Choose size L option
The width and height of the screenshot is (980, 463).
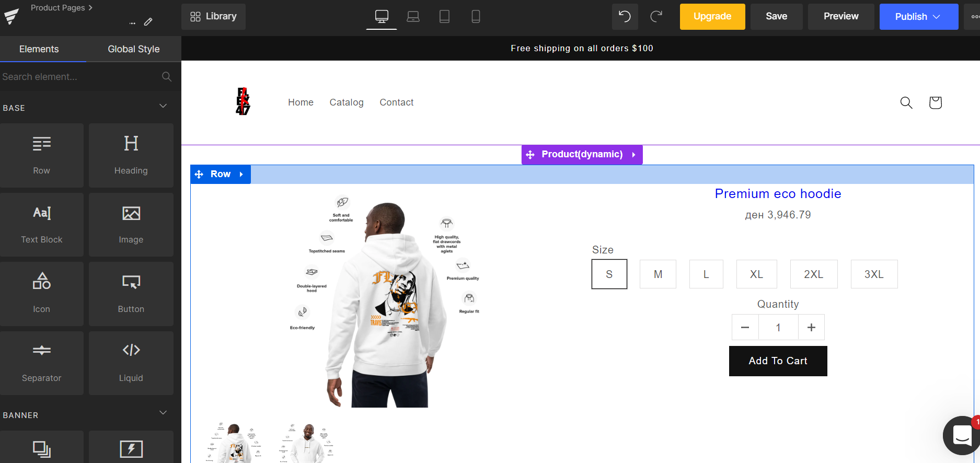coord(706,274)
